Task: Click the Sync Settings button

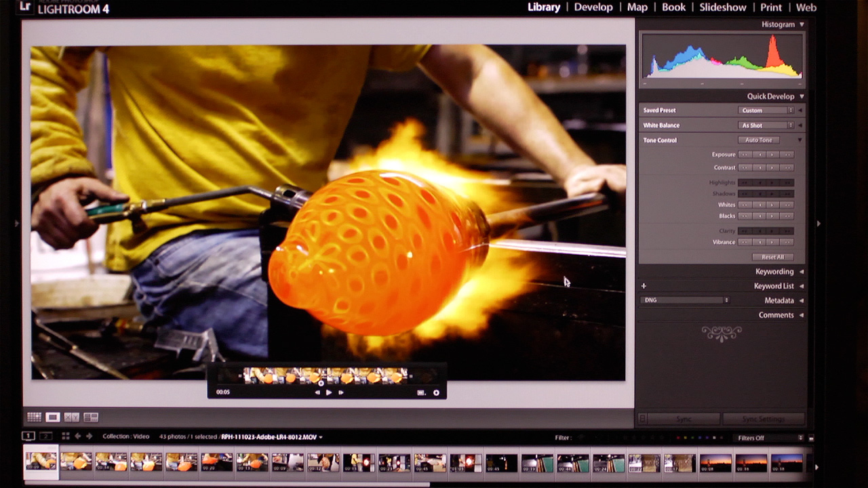Action: (762, 418)
